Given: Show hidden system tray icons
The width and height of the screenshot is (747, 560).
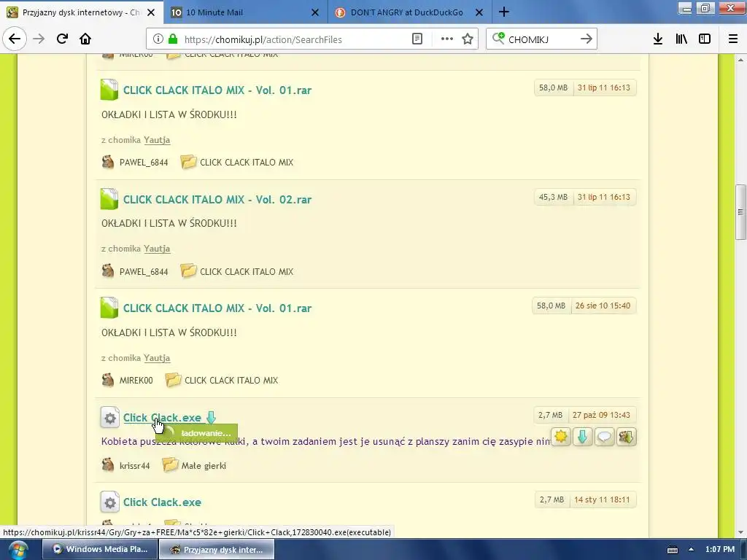Looking at the screenshot, I should point(691,550).
